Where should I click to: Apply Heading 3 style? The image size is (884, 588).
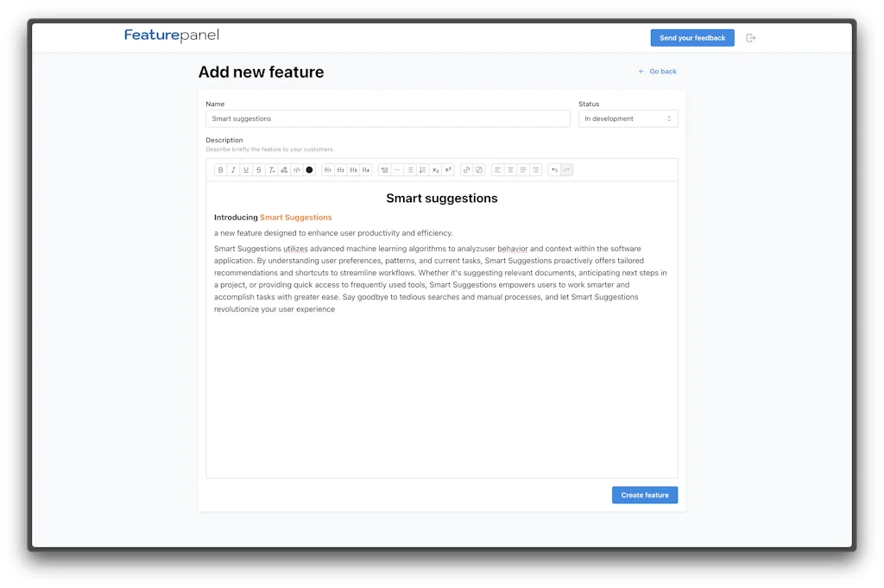click(x=353, y=169)
